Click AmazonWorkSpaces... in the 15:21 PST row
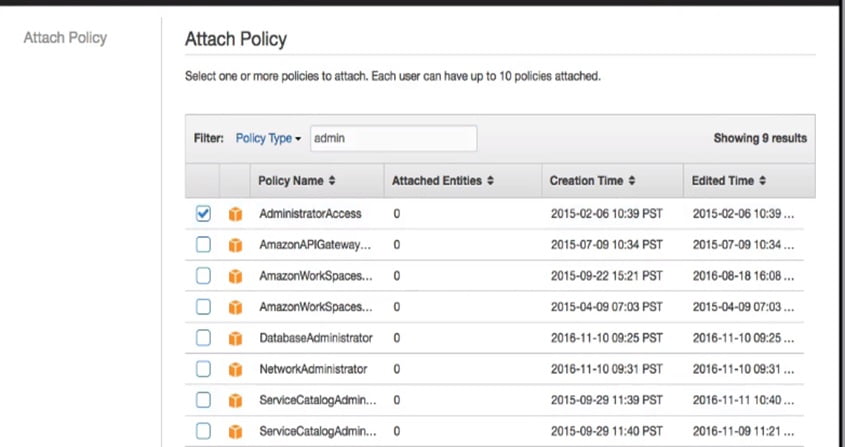 tap(316, 276)
